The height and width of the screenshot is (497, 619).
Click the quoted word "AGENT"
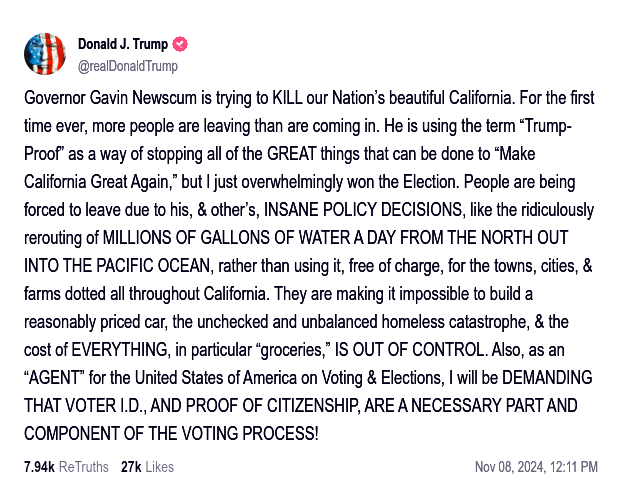[x=54, y=378]
